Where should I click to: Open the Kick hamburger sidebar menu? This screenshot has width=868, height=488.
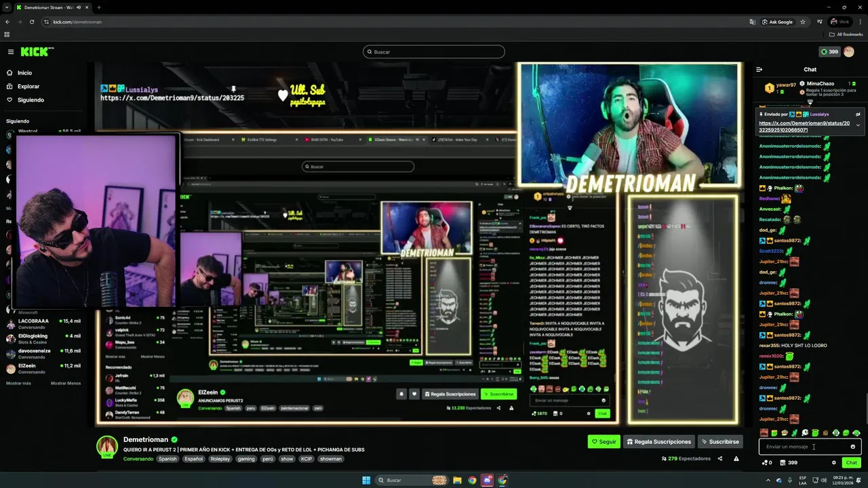(x=11, y=52)
